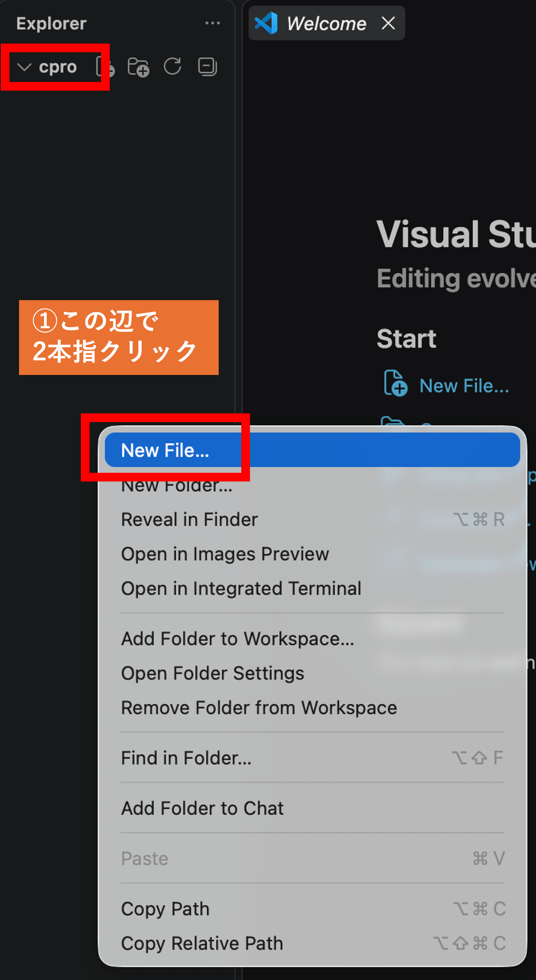Click the New Folder icon in Explorer toolbar

(138, 67)
